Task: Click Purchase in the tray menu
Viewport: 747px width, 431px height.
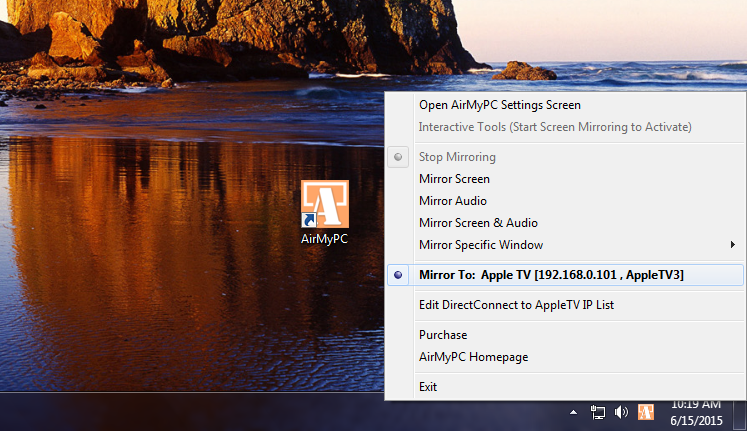Action: (565, 335)
